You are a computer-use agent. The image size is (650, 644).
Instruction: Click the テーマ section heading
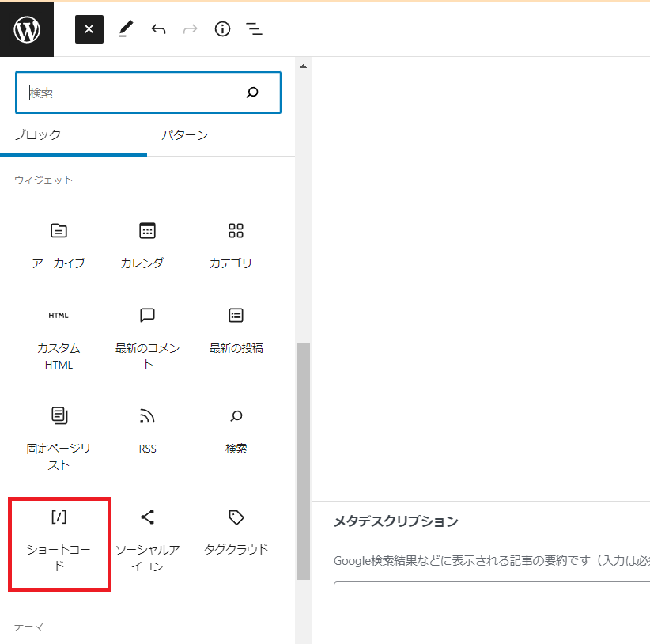tap(28, 626)
